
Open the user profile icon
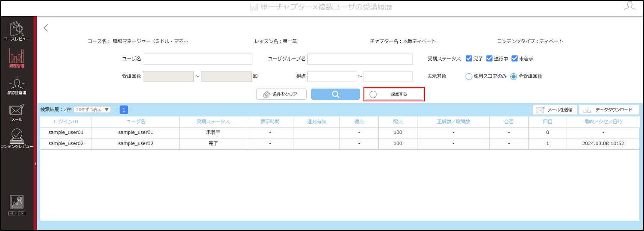pos(629,6)
